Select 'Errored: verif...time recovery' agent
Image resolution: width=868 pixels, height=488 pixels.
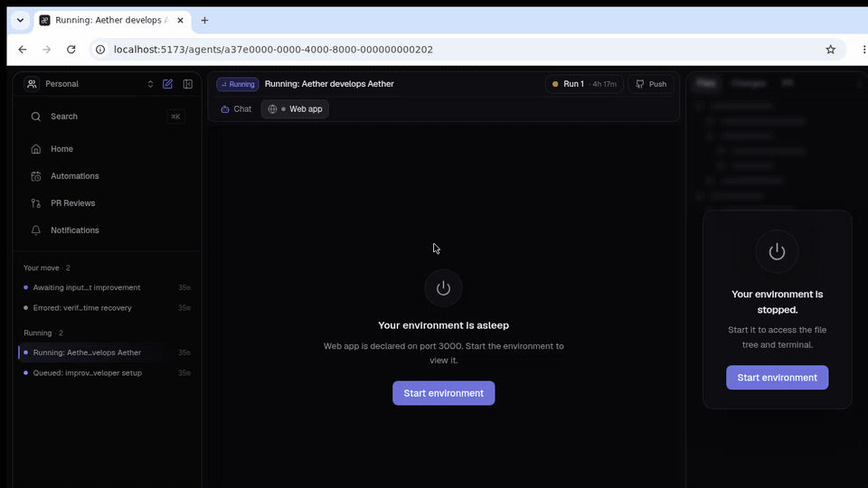point(108,308)
